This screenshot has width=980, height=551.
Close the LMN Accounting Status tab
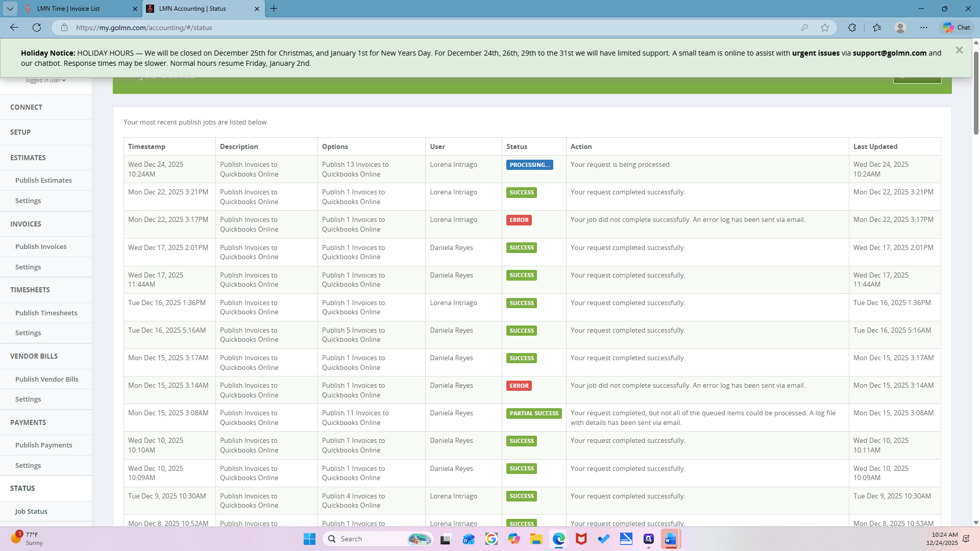pos(257,9)
